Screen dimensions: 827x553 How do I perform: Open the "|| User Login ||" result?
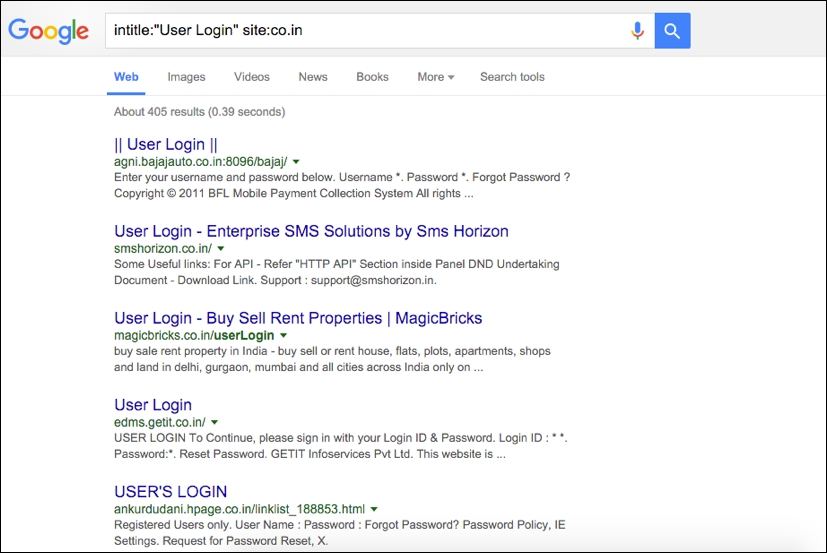pyautogui.click(x=166, y=144)
